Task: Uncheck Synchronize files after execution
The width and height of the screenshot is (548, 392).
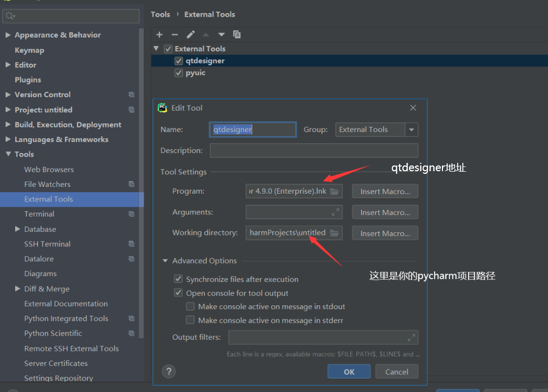Action: pos(178,279)
